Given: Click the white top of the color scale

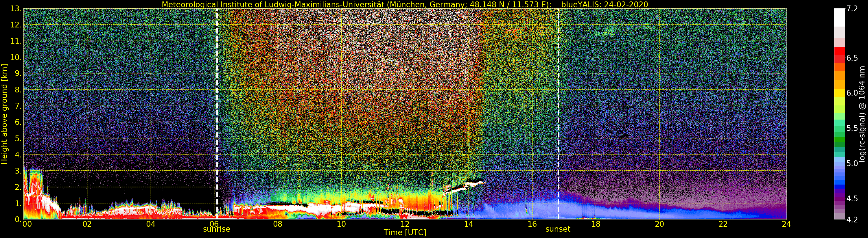Looking at the screenshot, I should tap(839, 17).
